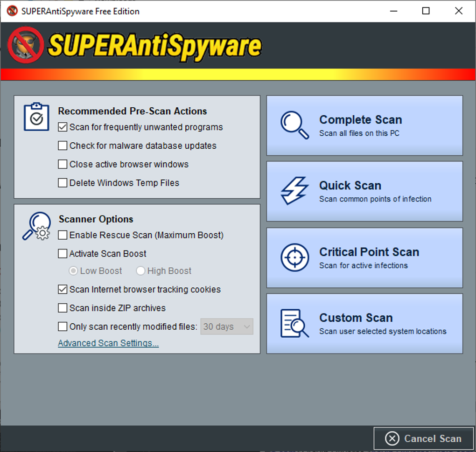Click the Pre-Scan Actions clipboard icon

36,117
